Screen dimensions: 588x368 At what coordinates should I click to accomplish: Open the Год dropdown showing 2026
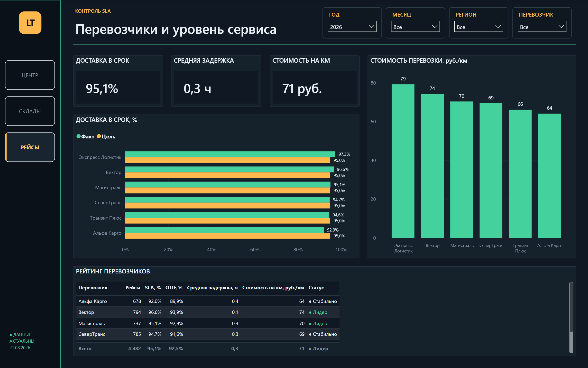tap(352, 27)
